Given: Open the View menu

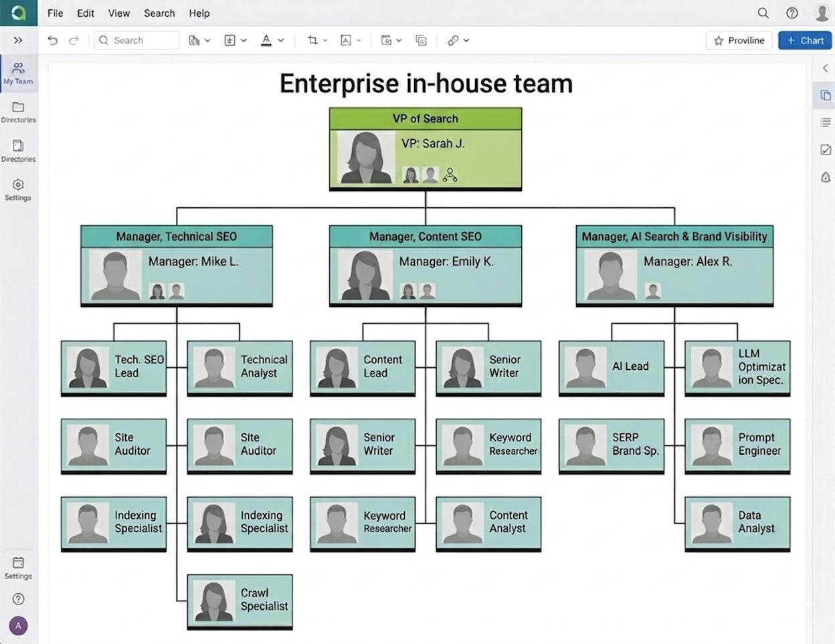Looking at the screenshot, I should (x=119, y=13).
